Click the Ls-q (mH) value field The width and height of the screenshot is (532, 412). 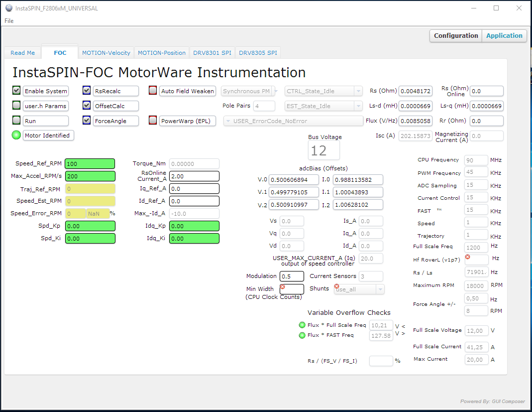[x=487, y=106]
